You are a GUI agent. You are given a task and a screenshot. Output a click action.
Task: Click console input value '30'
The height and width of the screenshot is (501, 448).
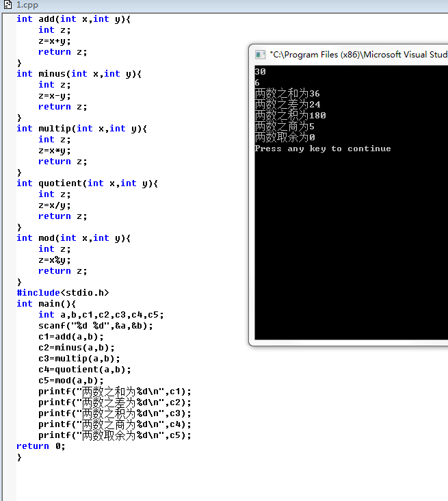260,72
